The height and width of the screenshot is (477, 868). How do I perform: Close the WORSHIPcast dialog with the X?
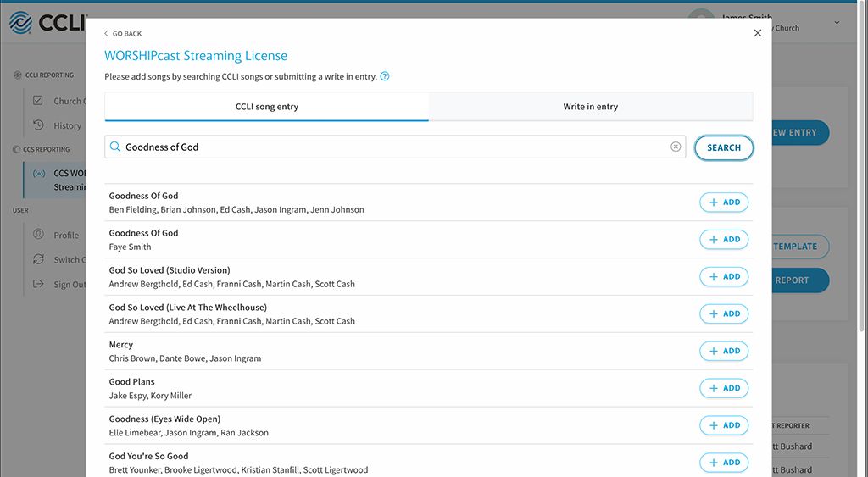[x=758, y=33]
